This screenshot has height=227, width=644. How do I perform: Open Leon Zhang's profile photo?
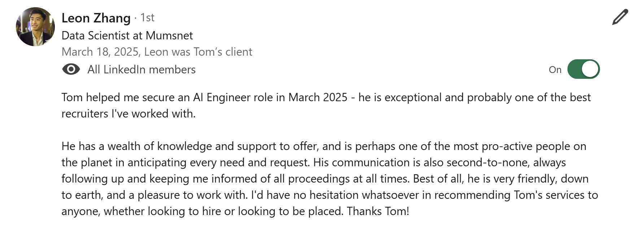(35, 27)
